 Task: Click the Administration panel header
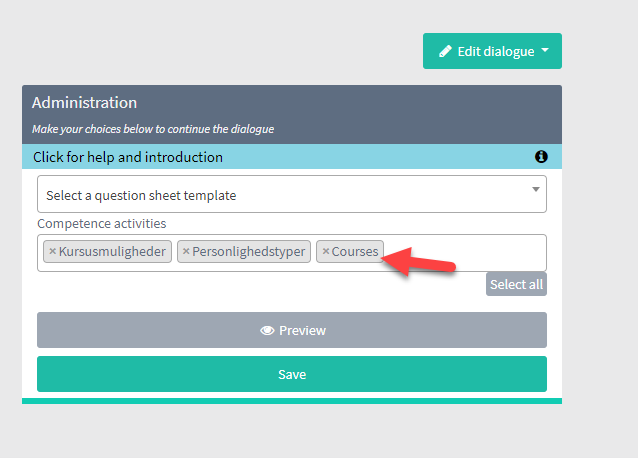(x=292, y=114)
